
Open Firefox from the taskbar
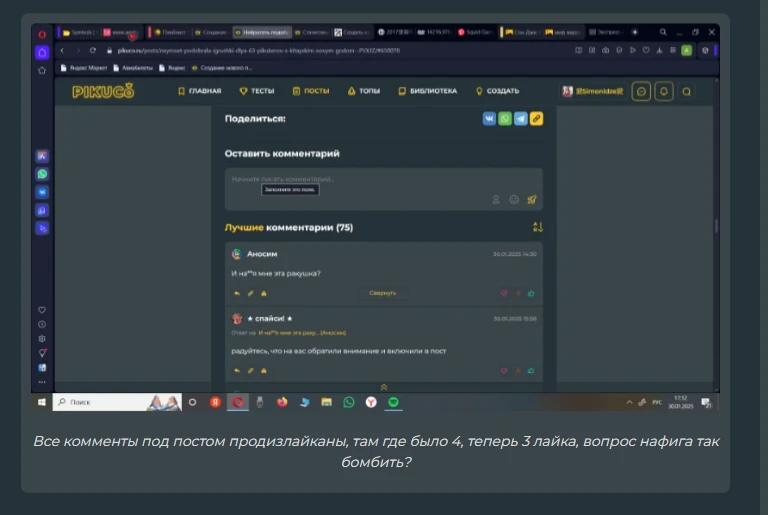(x=282, y=402)
